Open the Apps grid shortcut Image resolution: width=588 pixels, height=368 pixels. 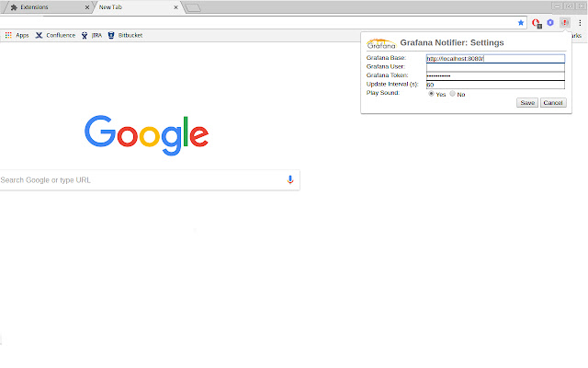click(x=17, y=35)
